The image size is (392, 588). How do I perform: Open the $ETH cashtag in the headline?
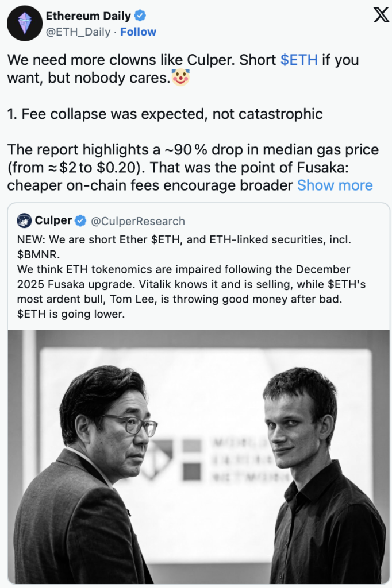point(299,60)
